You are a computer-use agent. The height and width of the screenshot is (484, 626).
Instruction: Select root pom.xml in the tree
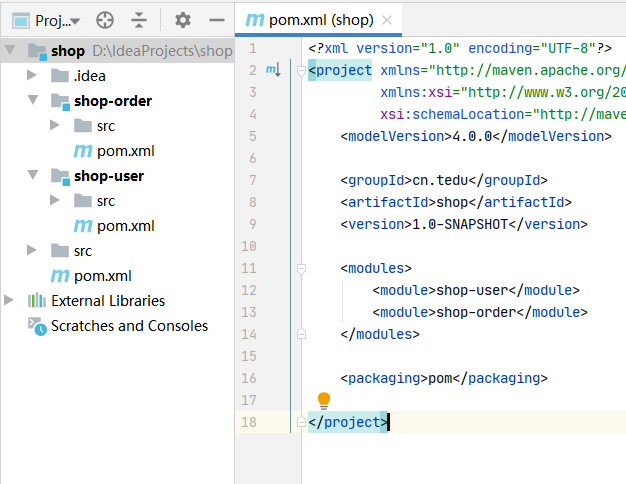point(103,276)
